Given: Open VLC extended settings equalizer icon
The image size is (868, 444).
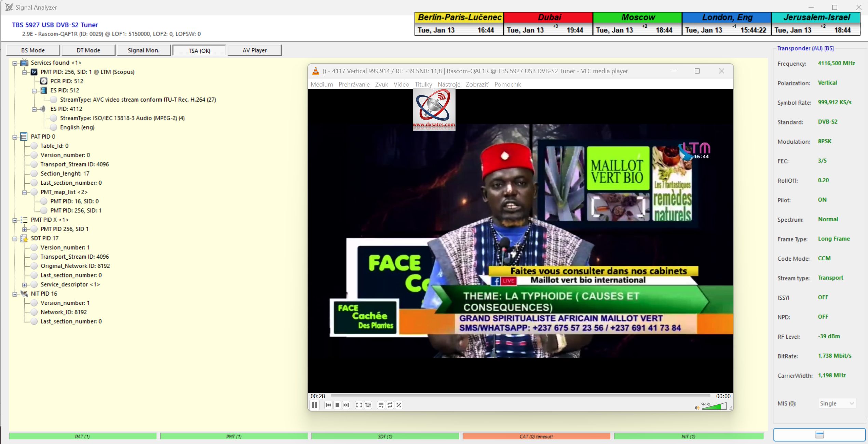Looking at the screenshot, I should pos(368,405).
